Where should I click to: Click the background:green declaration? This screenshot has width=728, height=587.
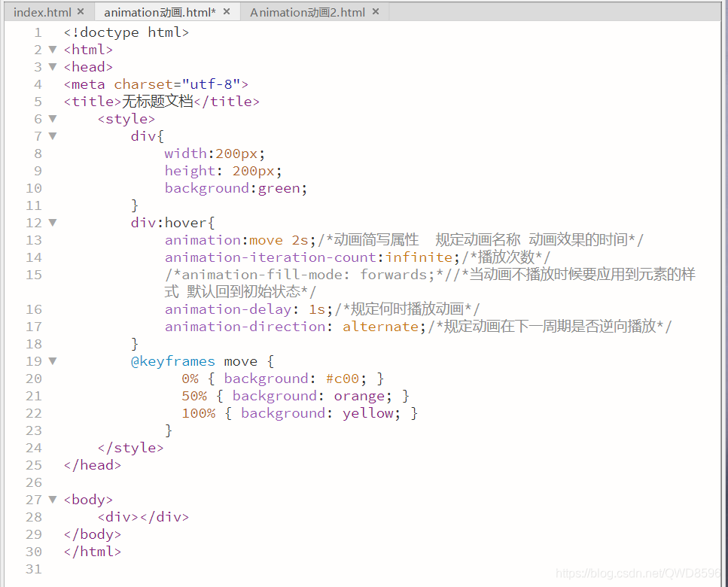point(236,188)
